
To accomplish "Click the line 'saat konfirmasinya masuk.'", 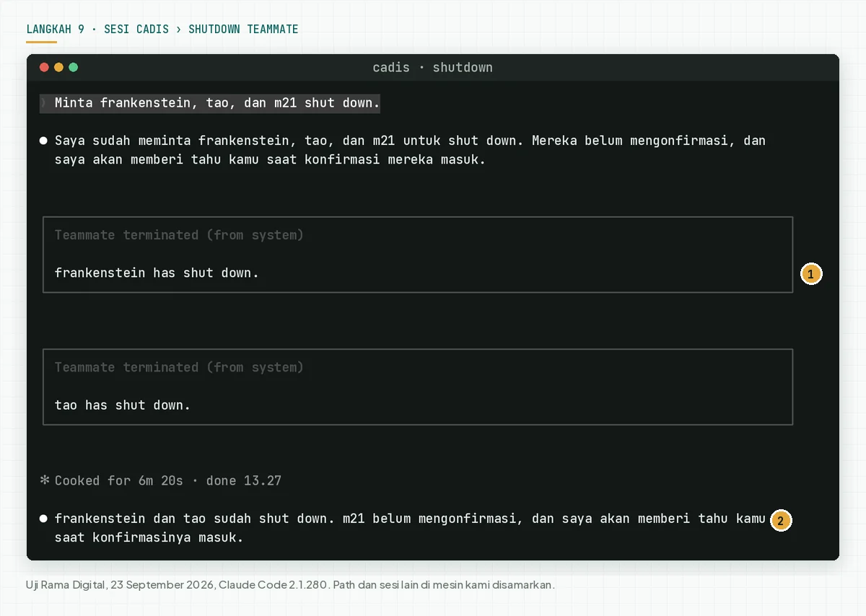I will (149, 537).
